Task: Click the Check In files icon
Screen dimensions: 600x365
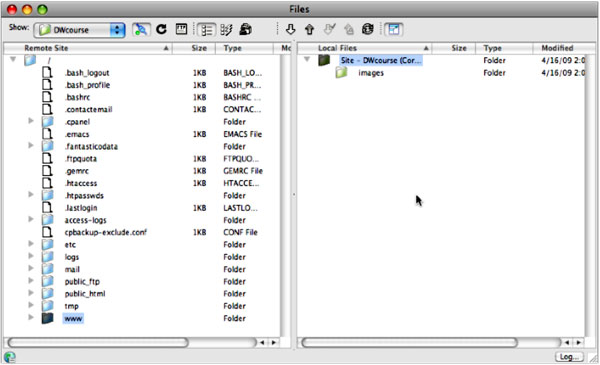Action: (349, 29)
